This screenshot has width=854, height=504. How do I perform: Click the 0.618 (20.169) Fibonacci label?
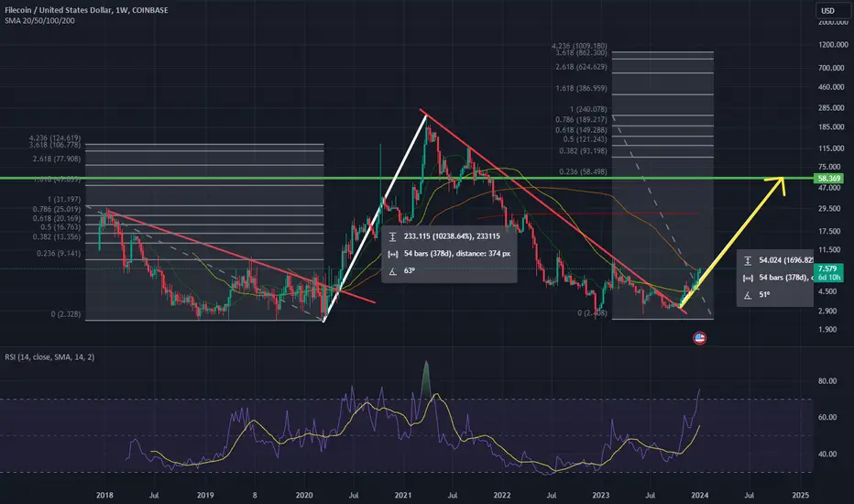click(x=57, y=218)
